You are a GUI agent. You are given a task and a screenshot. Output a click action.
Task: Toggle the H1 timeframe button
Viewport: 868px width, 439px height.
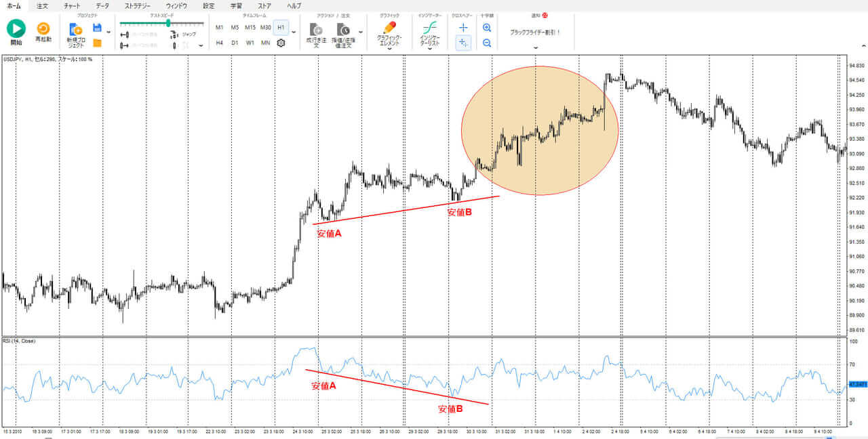click(281, 28)
